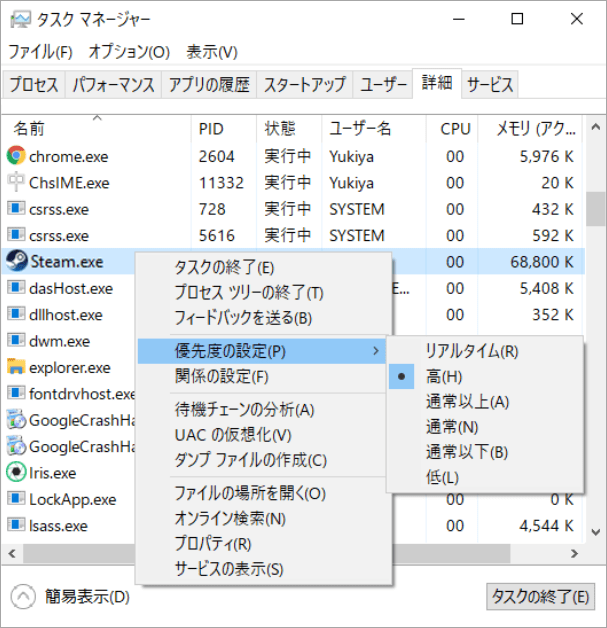Image resolution: width=607 pixels, height=628 pixels.
Task: Open the オプション(O) menu
Action: coord(129,52)
